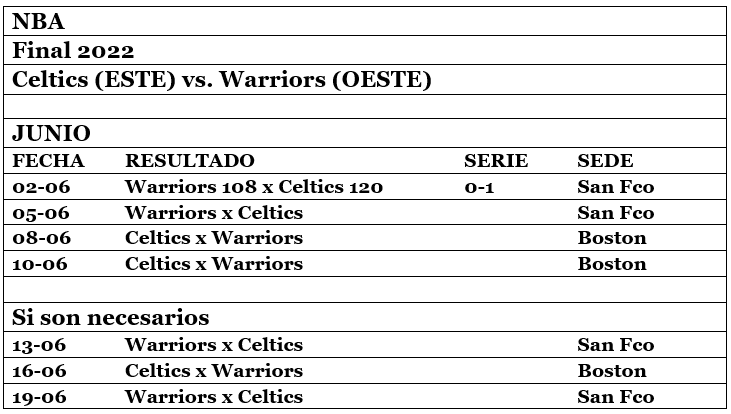The height and width of the screenshot is (414, 731).
Task: Click the SEDE column header
Action: click(x=605, y=161)
